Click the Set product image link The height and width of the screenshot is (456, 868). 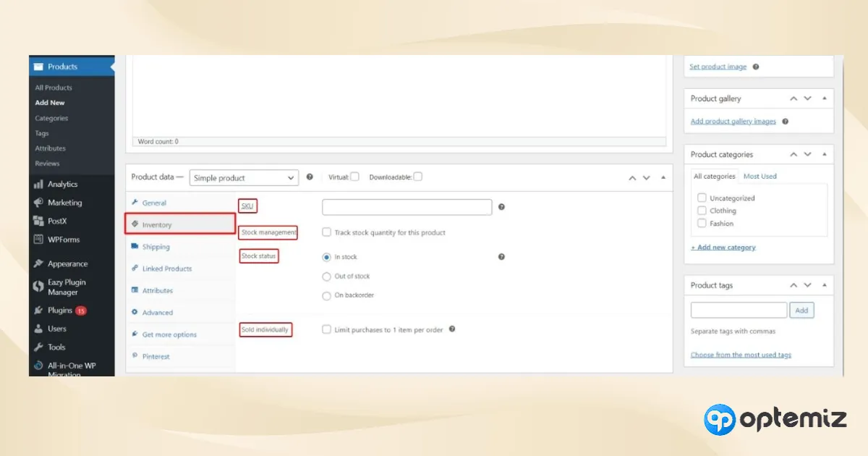point(718,67)
